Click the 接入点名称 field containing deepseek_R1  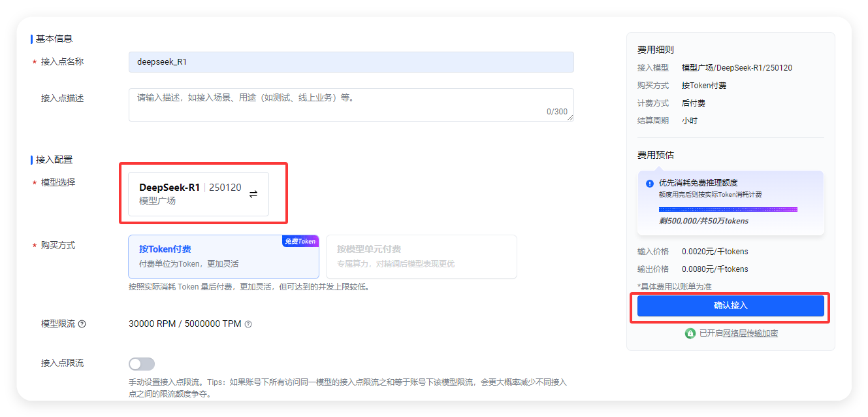click(x=351, y=62)
